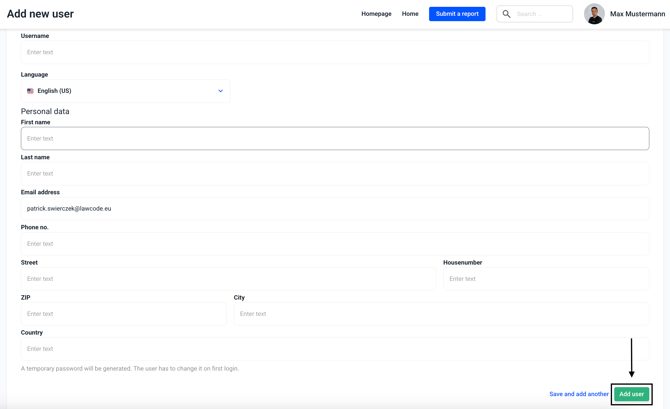670x409 pixels.
Task: Go to the Home menu item
Action: click(410, 14)
